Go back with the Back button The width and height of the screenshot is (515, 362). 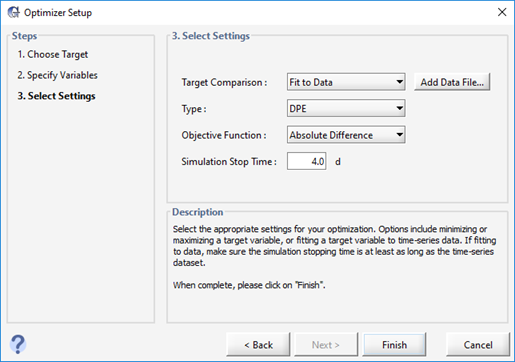point(258,345)
